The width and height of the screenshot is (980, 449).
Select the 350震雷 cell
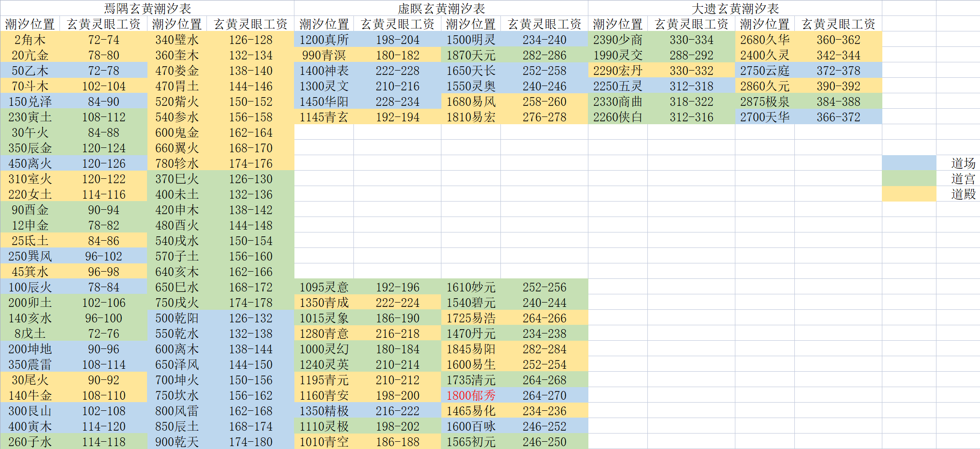30,364
